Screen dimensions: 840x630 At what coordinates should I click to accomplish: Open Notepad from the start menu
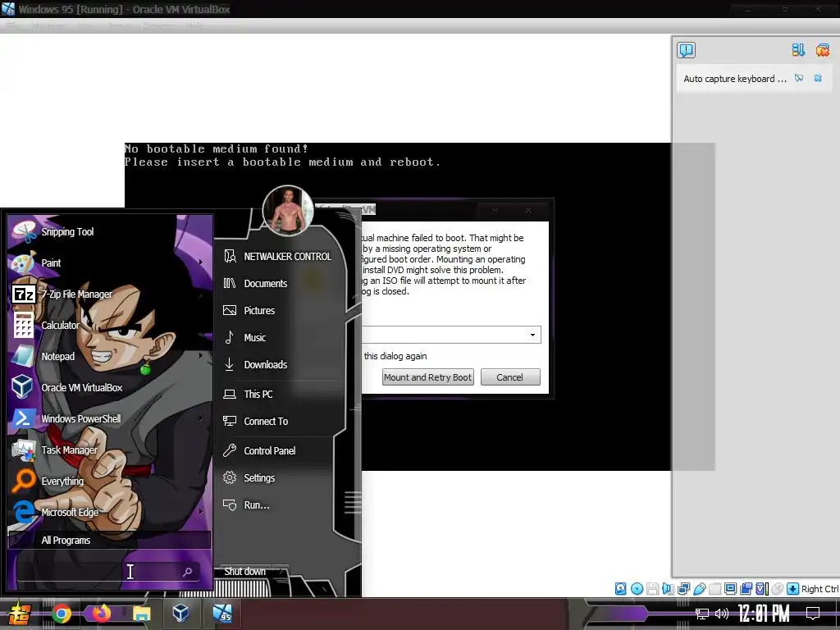pos(110,356)
